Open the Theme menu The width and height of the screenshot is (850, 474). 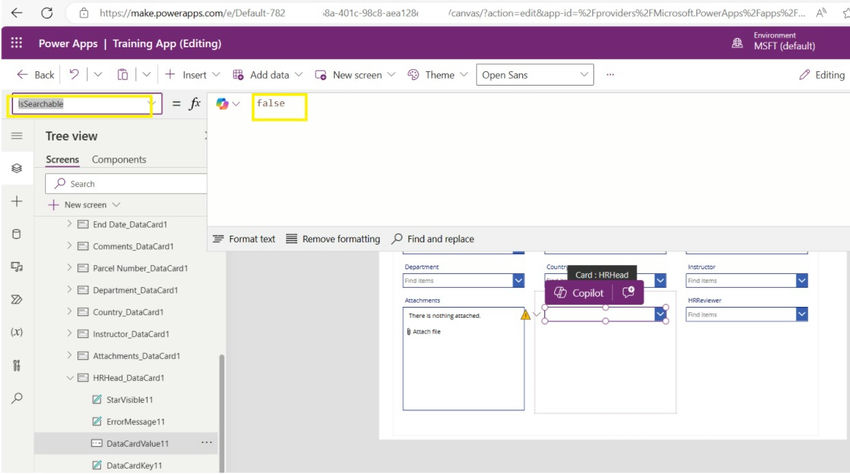coord(437,75)
